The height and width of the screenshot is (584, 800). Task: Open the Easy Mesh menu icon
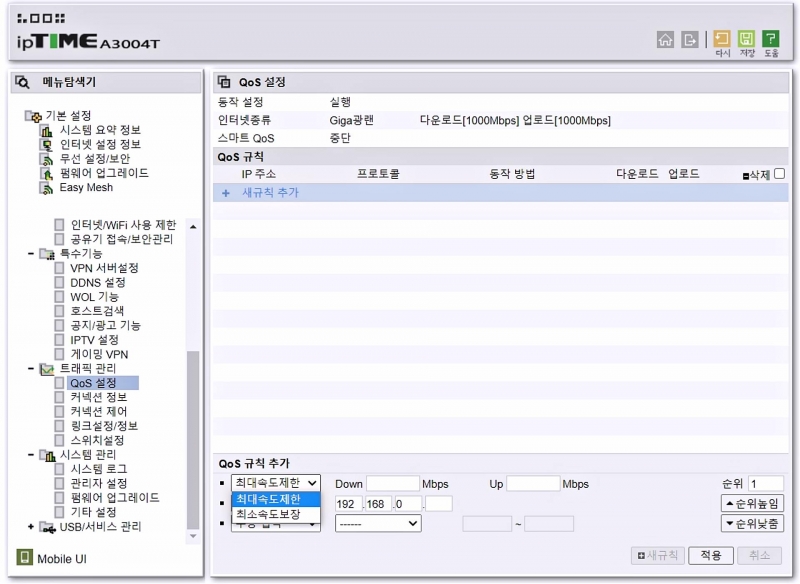tap(46, 188)
